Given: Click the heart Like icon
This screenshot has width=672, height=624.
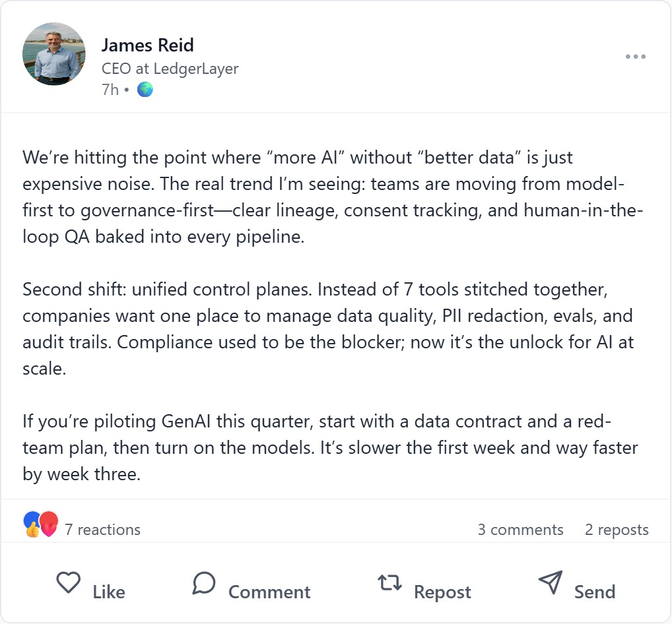Looking at the screenshot, I should pyautogui.click(x=68, y=583).
